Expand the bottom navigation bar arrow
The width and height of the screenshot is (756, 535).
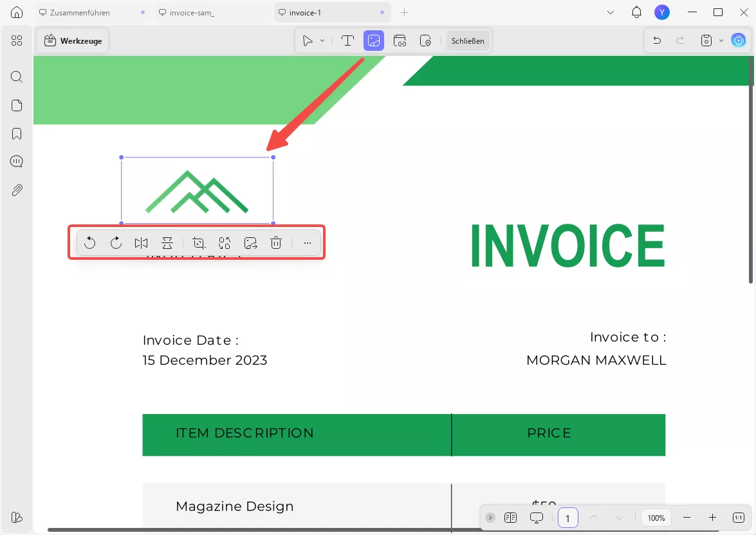[490, 518]
